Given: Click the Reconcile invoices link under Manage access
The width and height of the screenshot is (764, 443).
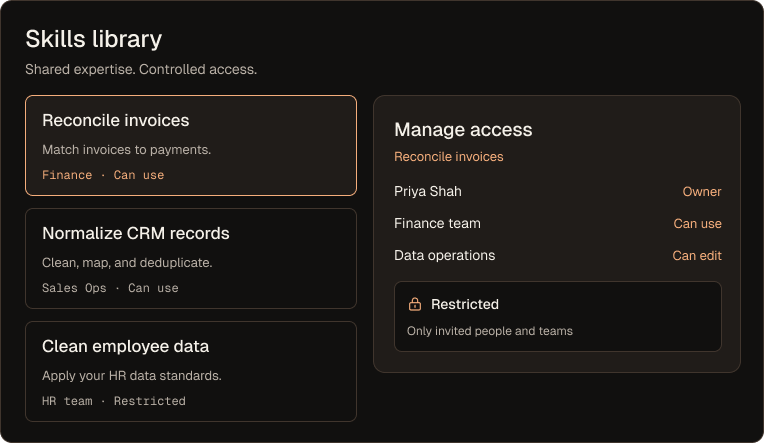Looking at the screenshot, I should click(449, 156).
